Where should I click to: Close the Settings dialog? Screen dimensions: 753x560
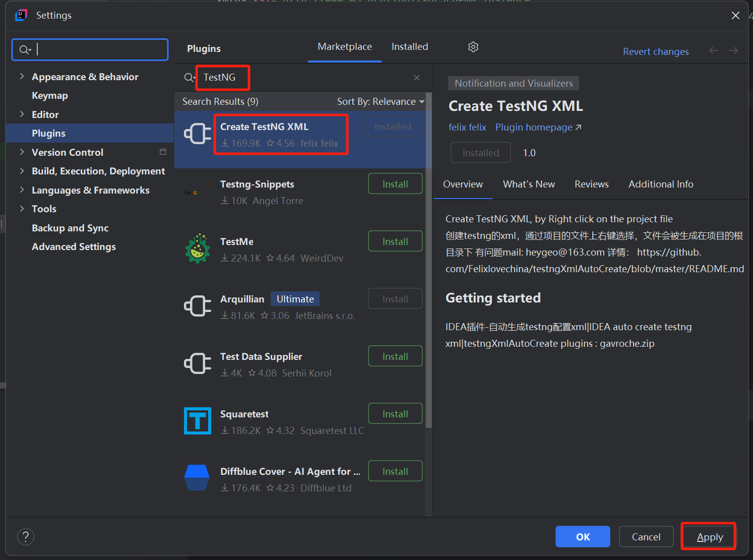click(735, 16)
